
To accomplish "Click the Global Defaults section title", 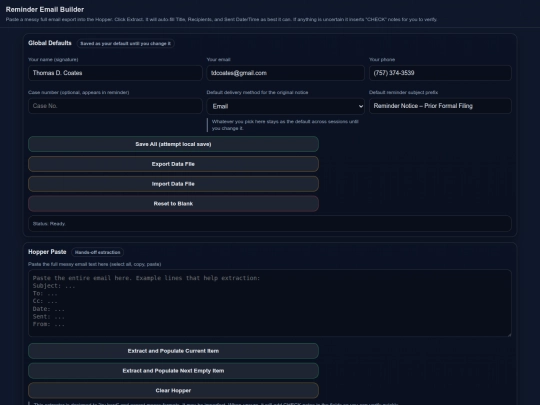I will click(x=50, y=43).
